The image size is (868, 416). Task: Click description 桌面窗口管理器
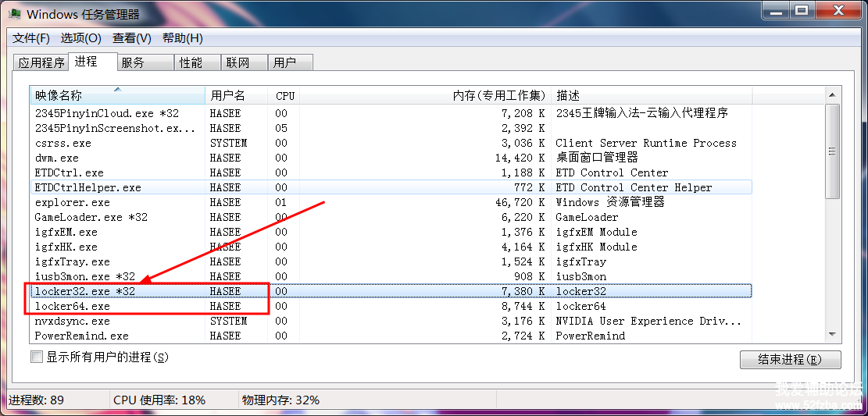click(x=597, y=158)
